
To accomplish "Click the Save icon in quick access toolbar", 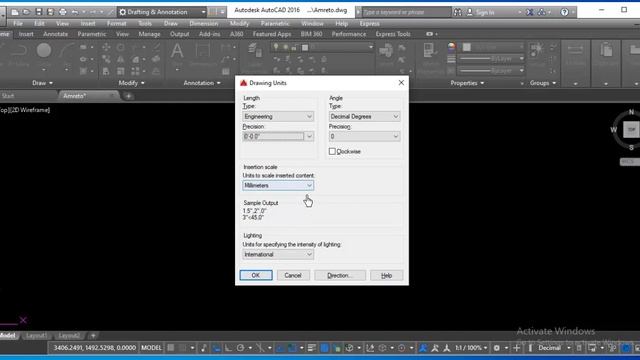I will click(x=39, y=12).
